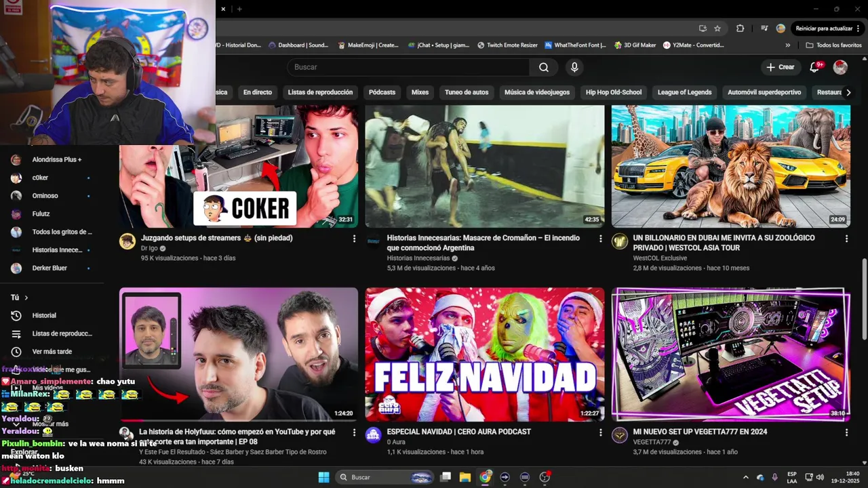Viewport: 868px width, 488px height.
Task: Click the VEGETTA SETUP video thumbnail
Action: click(731, 354)
